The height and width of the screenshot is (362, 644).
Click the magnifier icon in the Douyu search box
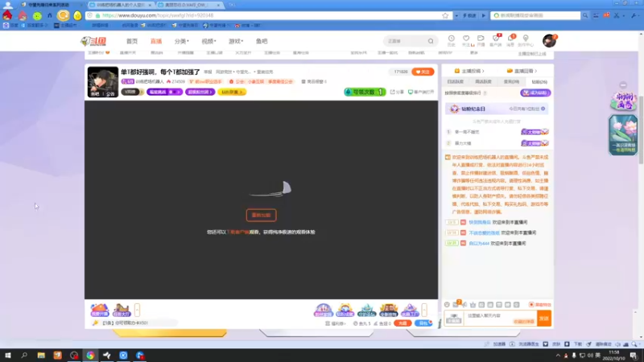tap(431, 41)
